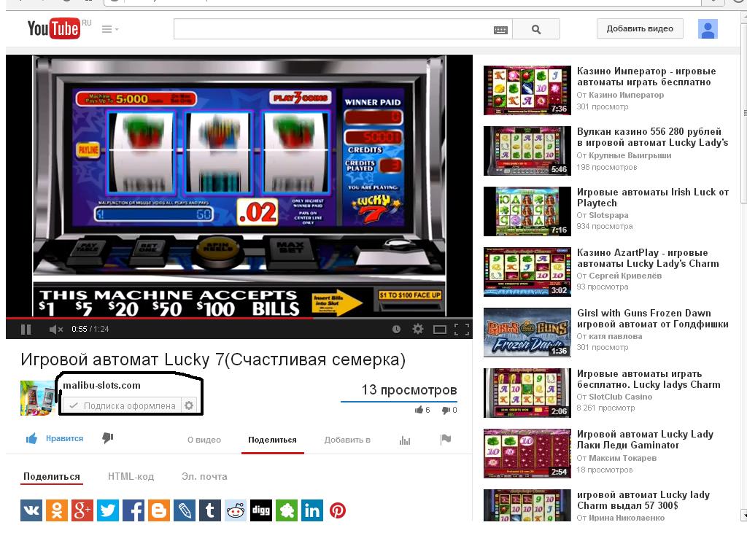Open the Вулкан казино 556 280 рублей video title
The image size is (747, 560).
pos(652,136)
